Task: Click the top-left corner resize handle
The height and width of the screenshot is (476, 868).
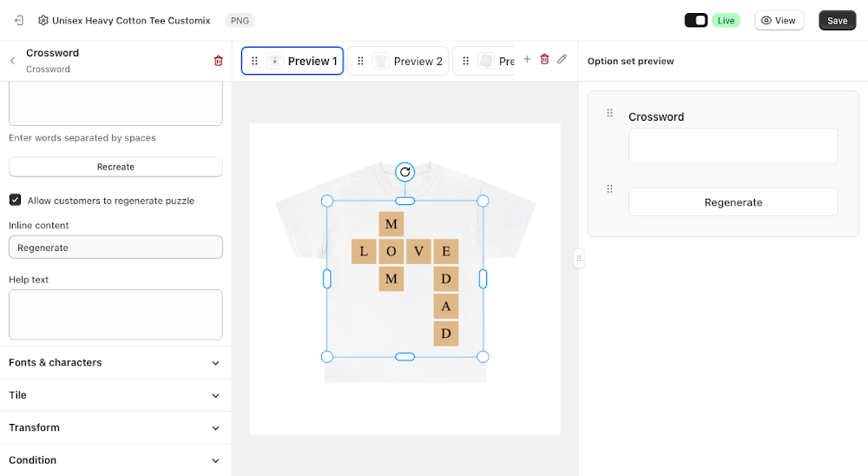Action: coord(327,202)
